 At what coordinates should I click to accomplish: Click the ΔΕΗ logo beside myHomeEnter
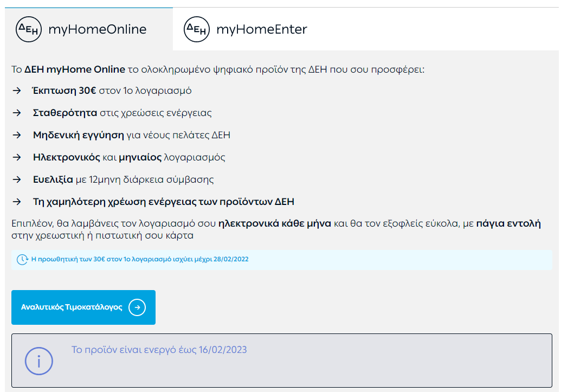click(x=196, y=29)
